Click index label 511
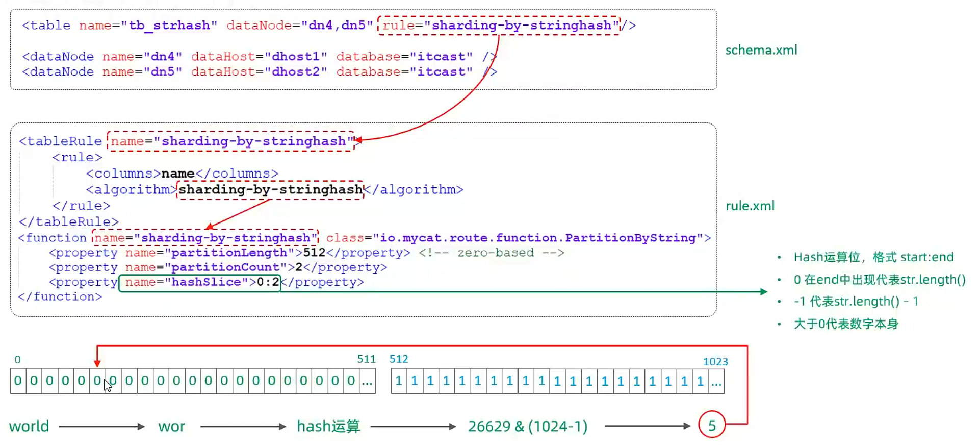This screenshot has height=445, width=980. click(366, 359)
